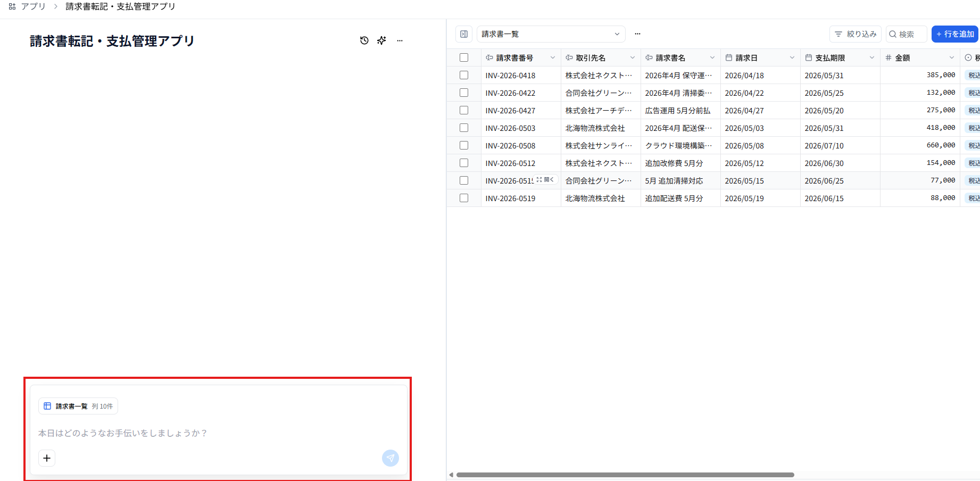Expand the 支払期限 column menu arrow
The height and width of the screenshot is (481, 980).
pos(872,57)
